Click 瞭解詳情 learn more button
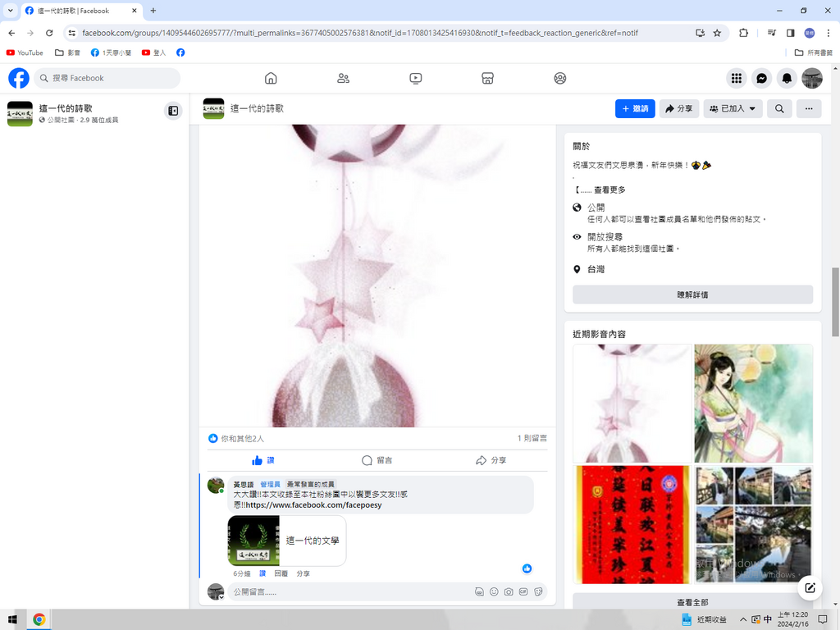Image resolution: width=840 pixels, height=630 pixels. tap(692, 294)
